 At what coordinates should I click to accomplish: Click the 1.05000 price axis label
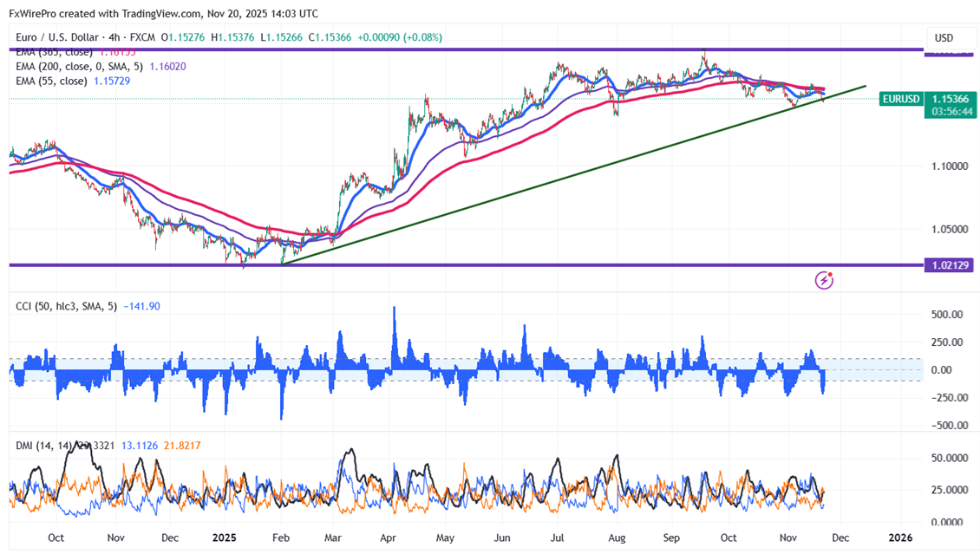pyautogui.click(x=950, y=229)
